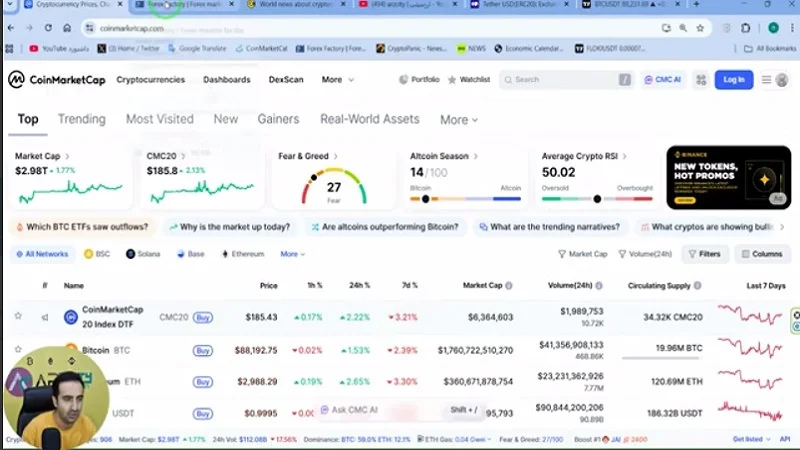This screenshot has height=450, width=800.
Task: Expand the More dropdown in top navigation
Action: [337, 80]
